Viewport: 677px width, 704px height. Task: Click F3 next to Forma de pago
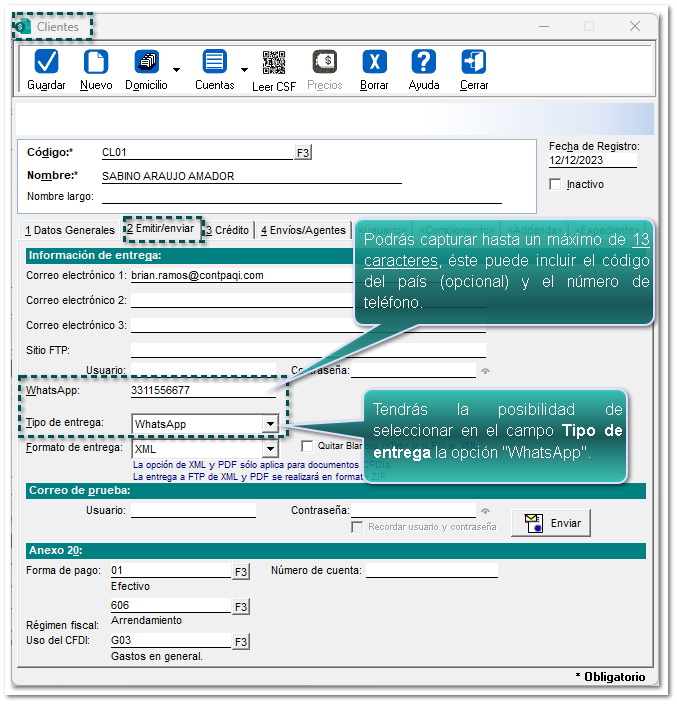(x=241, y=572)
